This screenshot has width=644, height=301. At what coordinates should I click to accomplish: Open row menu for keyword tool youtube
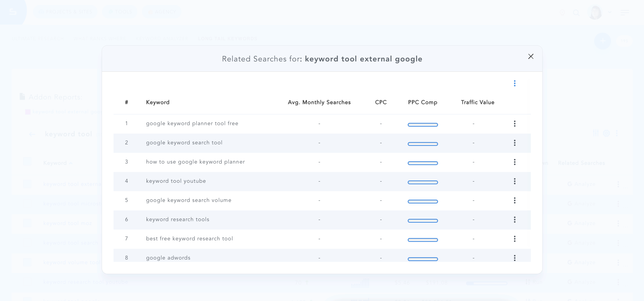(515, 181)
